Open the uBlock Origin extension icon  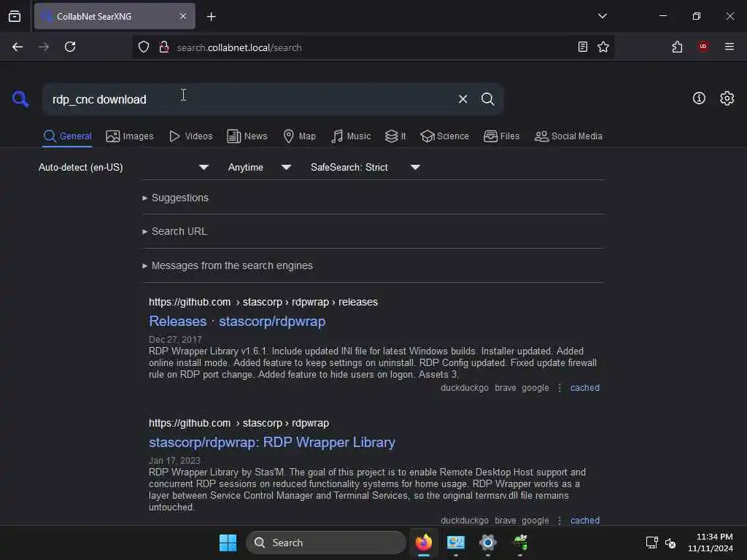click(703, 46)
